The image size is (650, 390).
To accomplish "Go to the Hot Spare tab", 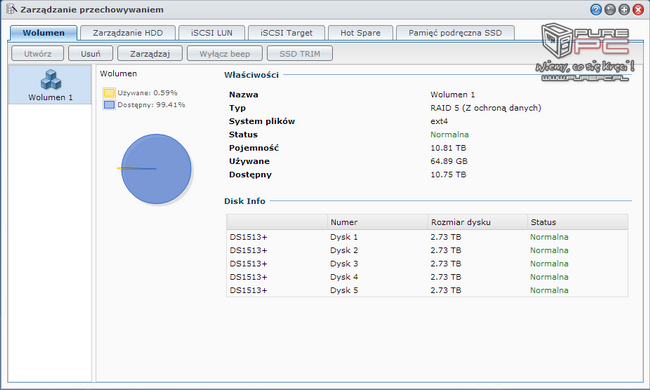I will pos(360,33).
